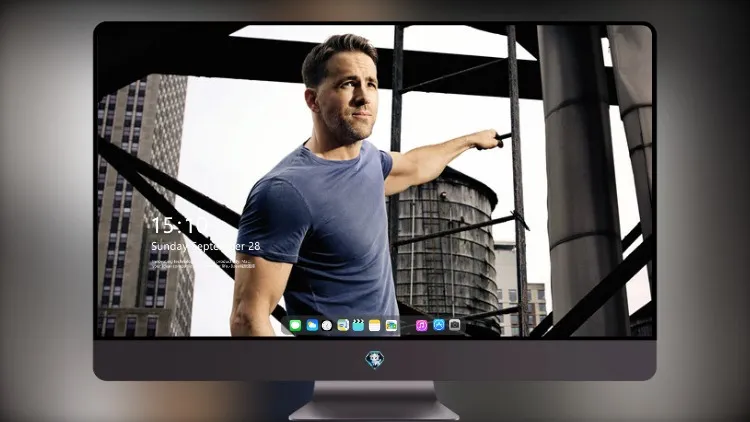This screenshot has width=750, height=422.
Task: Open the Clock app in dock
Action: coord(327,326)
